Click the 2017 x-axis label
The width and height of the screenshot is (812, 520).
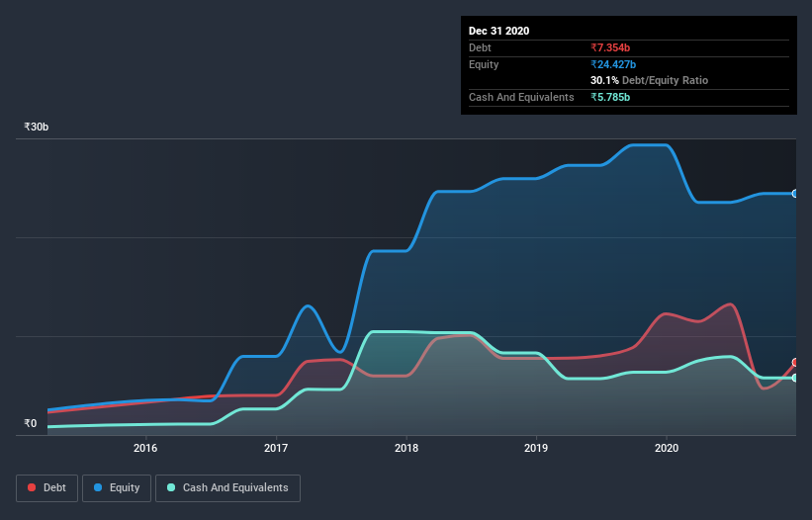(x=276, y=448)
